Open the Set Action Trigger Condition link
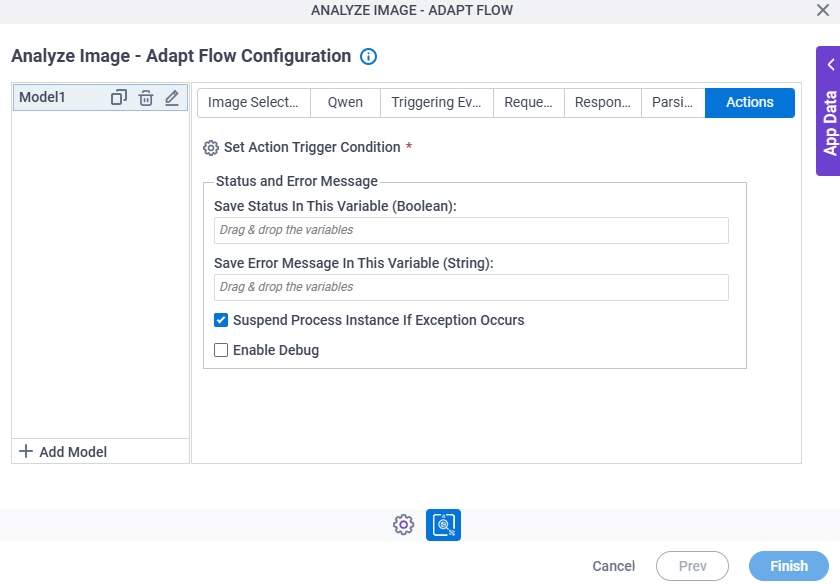This screenshot has height=584, width=840. pyautogui.click(x=312, y=147)
